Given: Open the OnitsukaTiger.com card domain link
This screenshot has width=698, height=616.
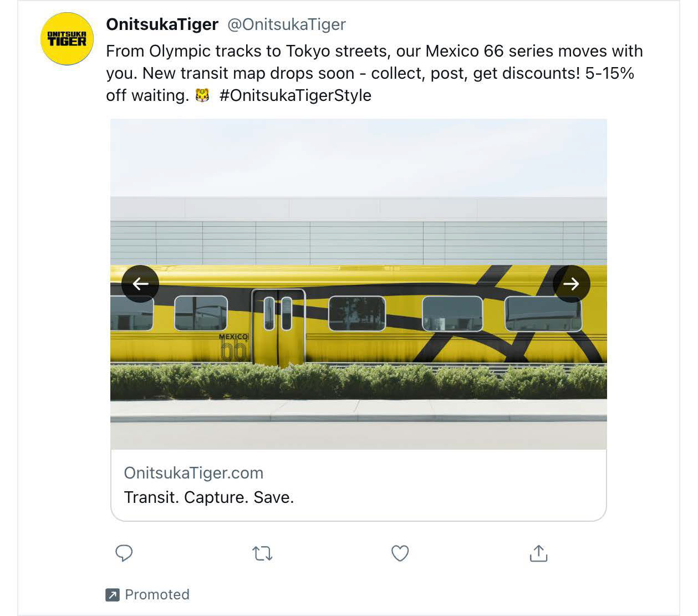Looking at the screenshot, I should tap(193, 473).
